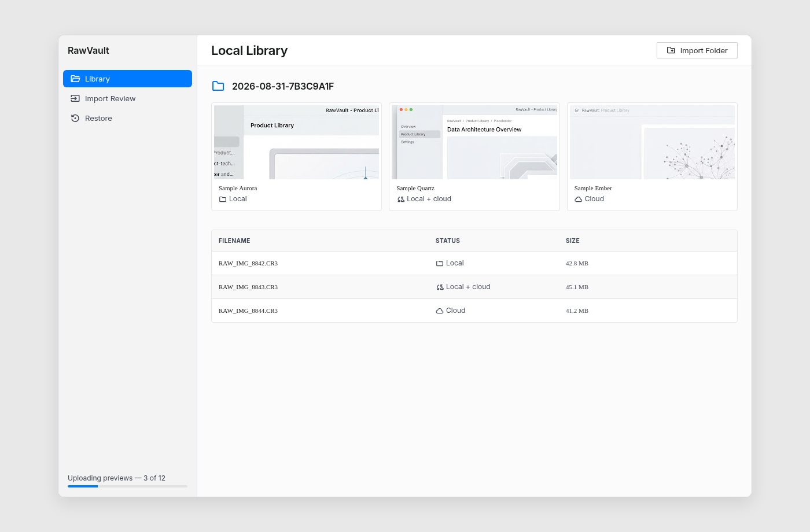Click the Cloud status text of RAW_IMG_8844.CR3
This screenshot has width=810, height=532.
point(455,311)
